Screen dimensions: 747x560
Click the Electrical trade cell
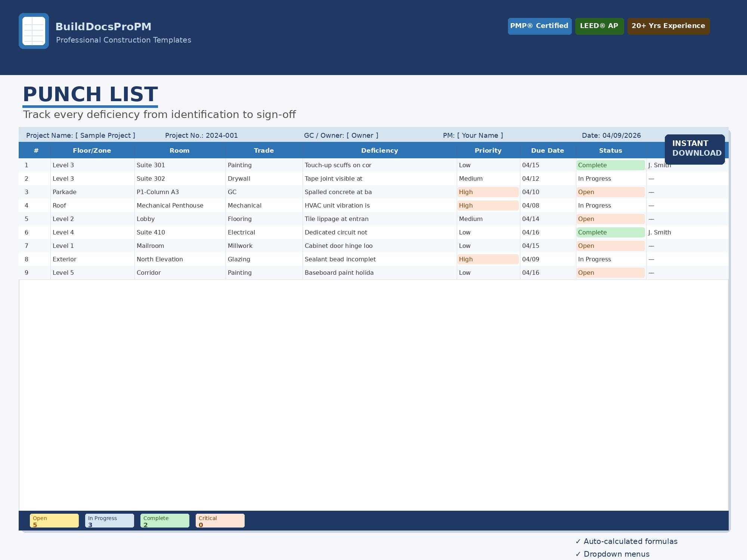(264, 232)
